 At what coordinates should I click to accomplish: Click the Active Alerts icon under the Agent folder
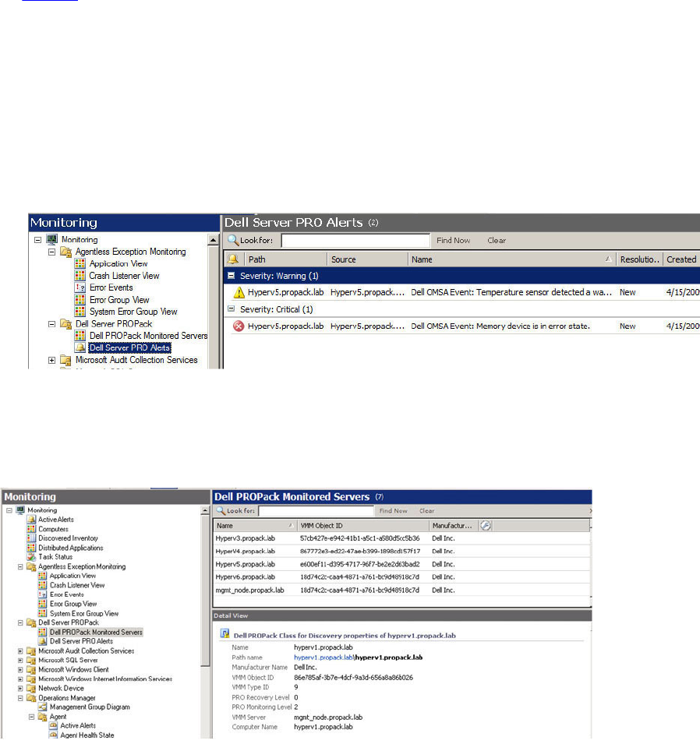54,725
